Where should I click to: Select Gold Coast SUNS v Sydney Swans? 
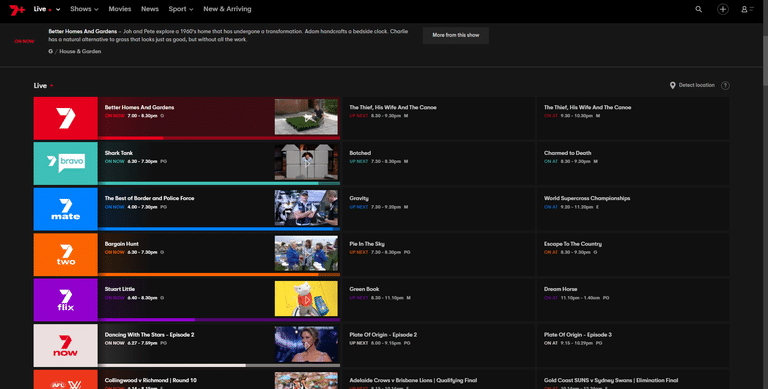point(633,380)
